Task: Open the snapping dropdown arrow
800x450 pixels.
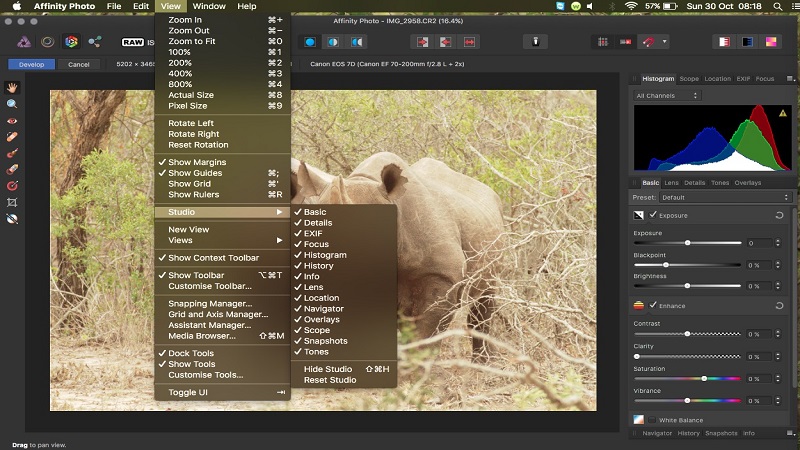Action: tap(664, 42)
